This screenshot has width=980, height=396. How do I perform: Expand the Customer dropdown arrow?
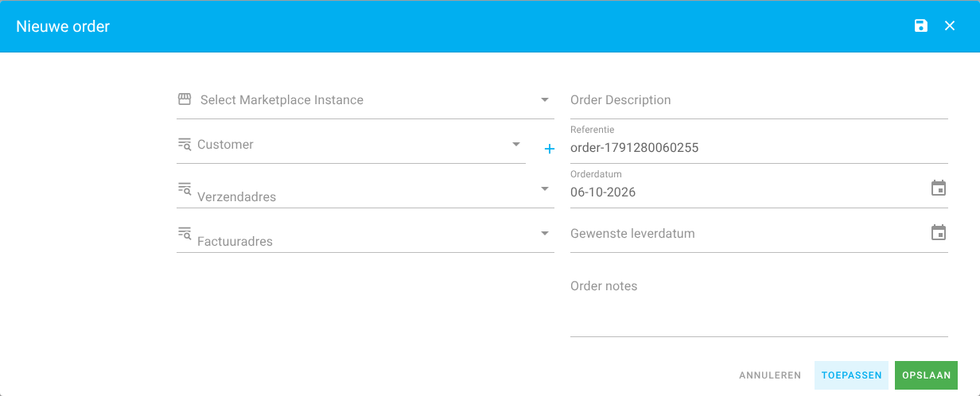(516, 144)
